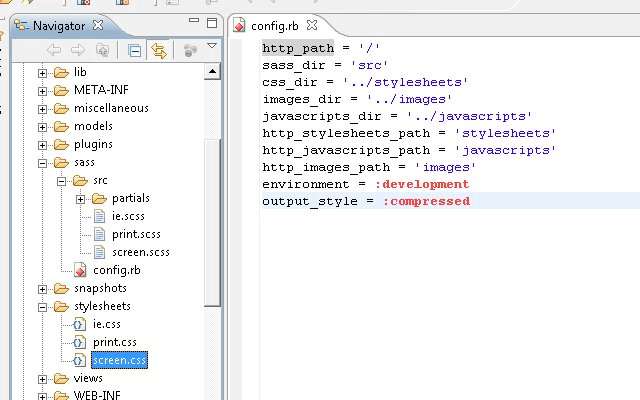Select ie.css in stylesheets
Image resolution: width=640 pixels, height=400 pixels.
107,324
